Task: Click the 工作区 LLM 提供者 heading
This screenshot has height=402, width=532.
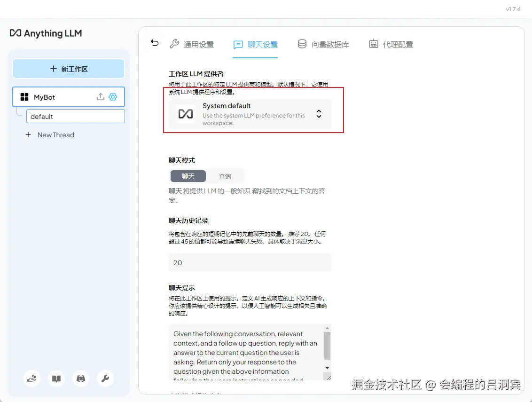Action: (x=196, y=74)
